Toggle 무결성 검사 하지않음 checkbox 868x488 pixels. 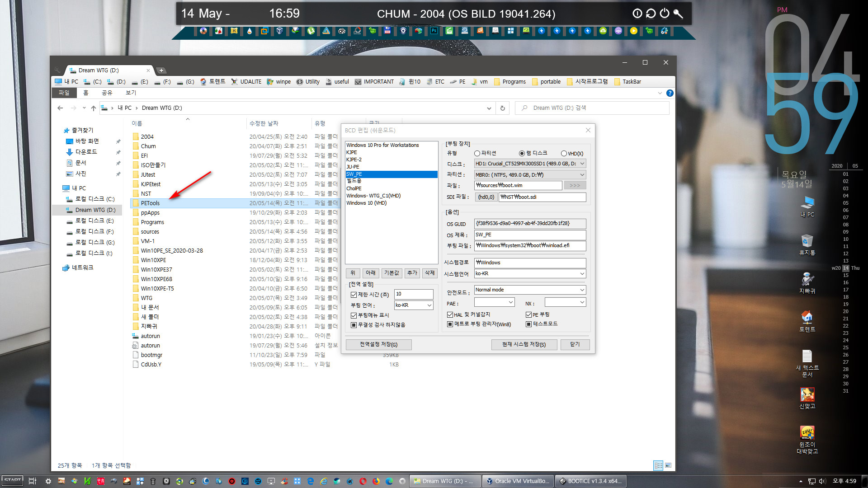[354, 325]
